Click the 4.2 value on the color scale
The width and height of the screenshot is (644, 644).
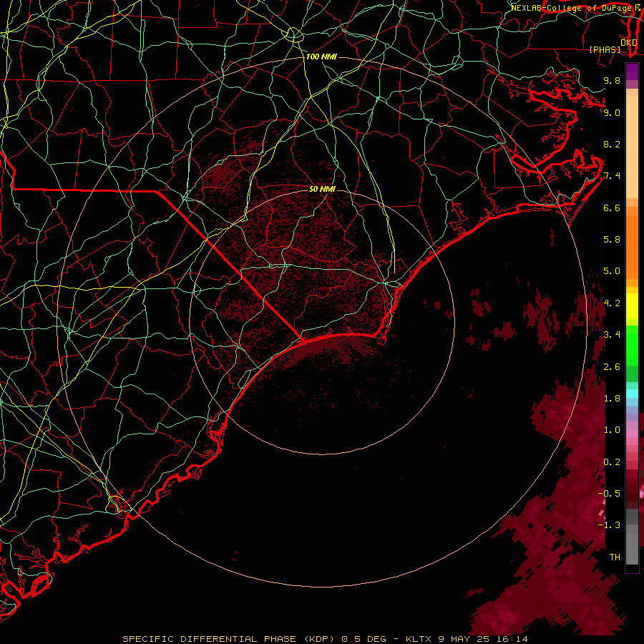click(612, 303)
